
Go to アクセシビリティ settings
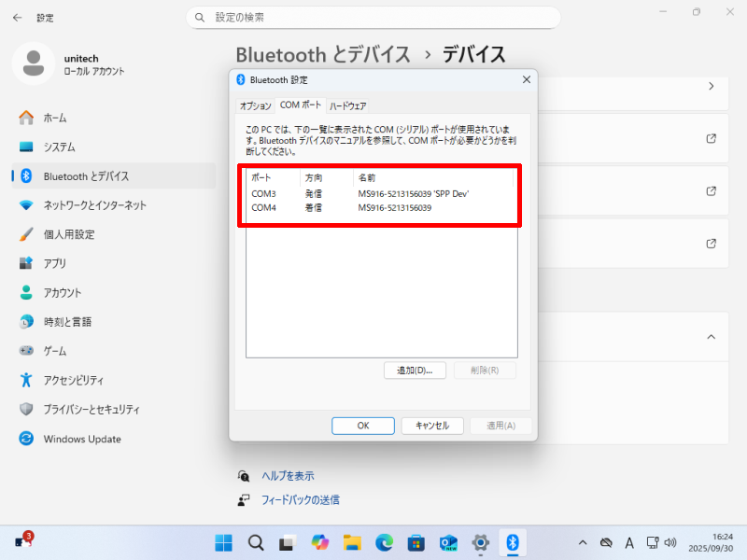coord(73,380)
